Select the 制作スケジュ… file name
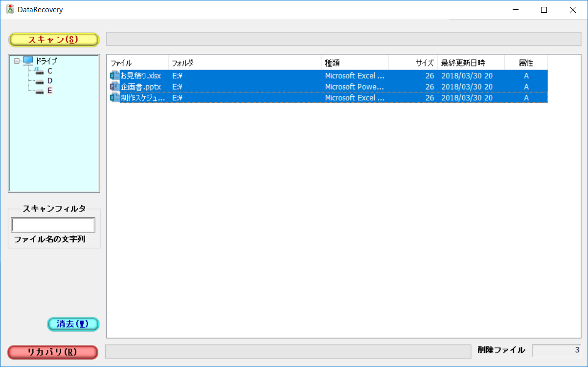Screen dimensions: 588x367 (x=143, y=98)
